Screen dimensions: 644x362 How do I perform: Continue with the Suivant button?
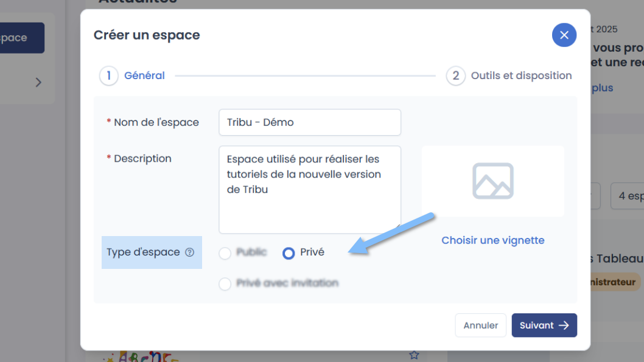[544, 325]
